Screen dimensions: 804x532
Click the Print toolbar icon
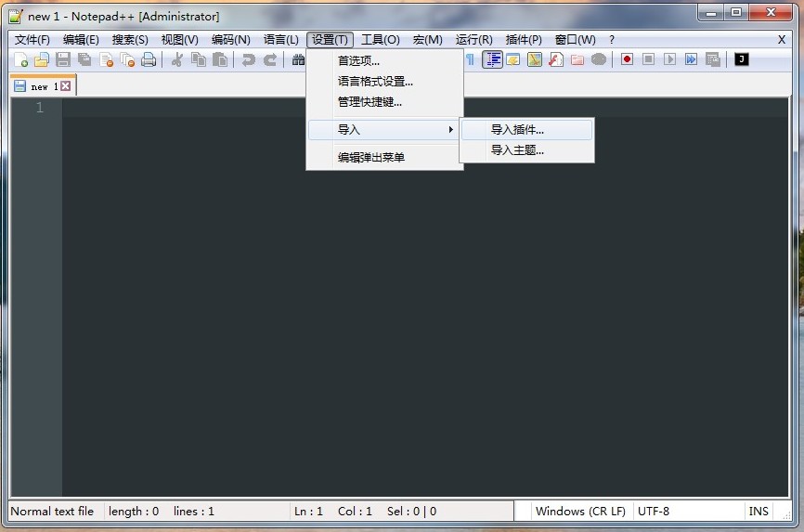tap(149, 60)
